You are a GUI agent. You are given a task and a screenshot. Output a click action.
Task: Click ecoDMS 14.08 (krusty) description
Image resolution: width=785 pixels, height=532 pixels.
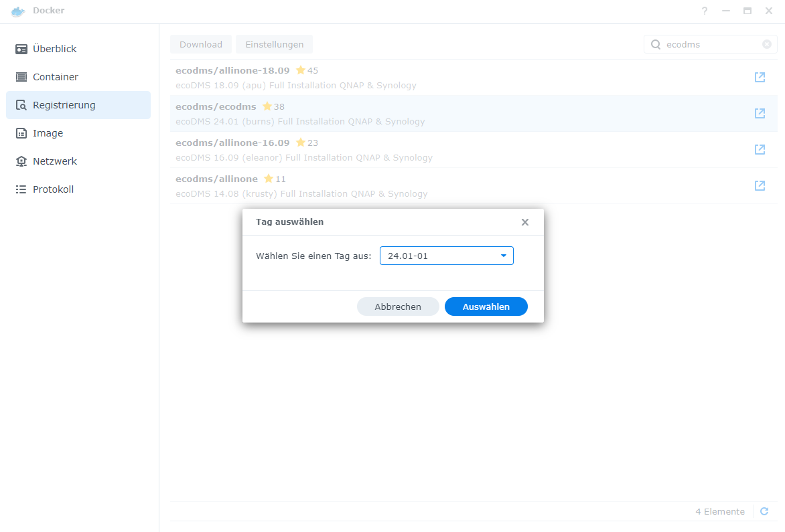pyautogui.click(x=301, y=194)
